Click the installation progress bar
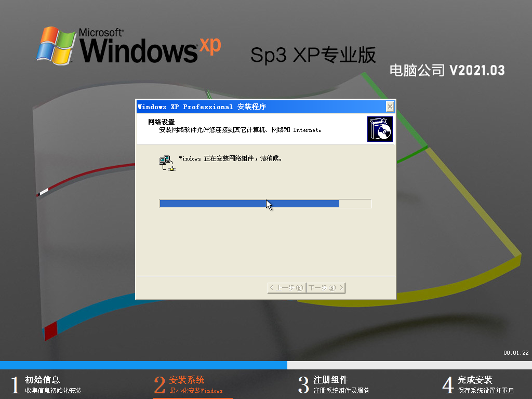Image resolution: width=532 pixels, height=399 pixels. point(265,203)
